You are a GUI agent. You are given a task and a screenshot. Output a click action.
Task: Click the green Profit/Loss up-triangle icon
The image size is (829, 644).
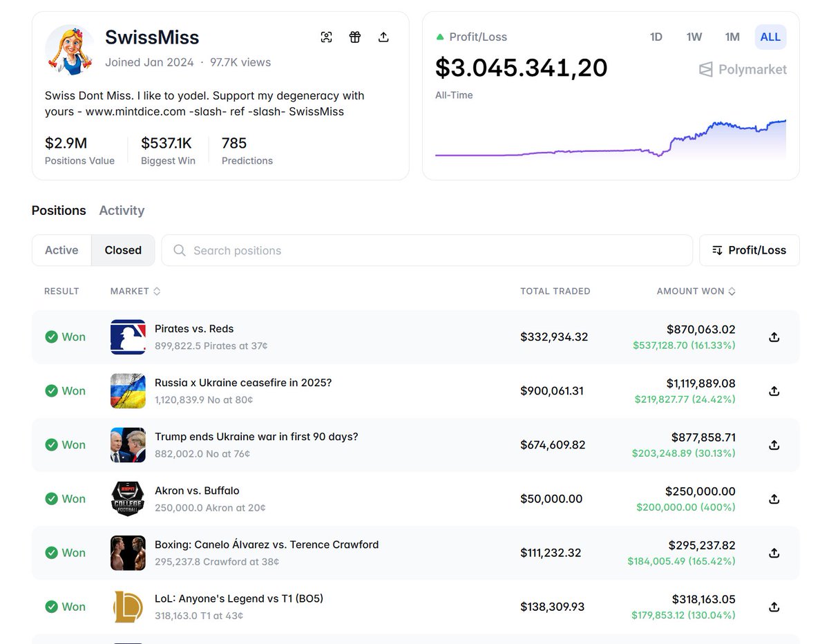tap(440, 37)
